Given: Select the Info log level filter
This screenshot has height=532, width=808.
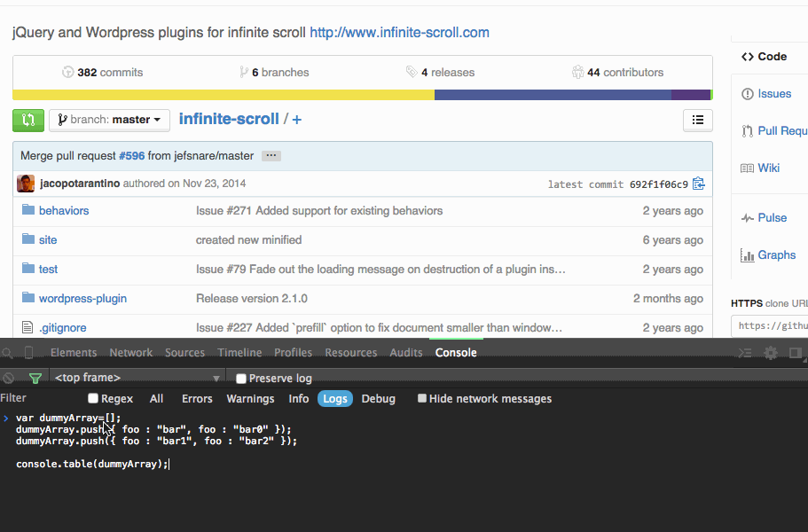Looking at the screenshot, I should (x=298, y=399).
